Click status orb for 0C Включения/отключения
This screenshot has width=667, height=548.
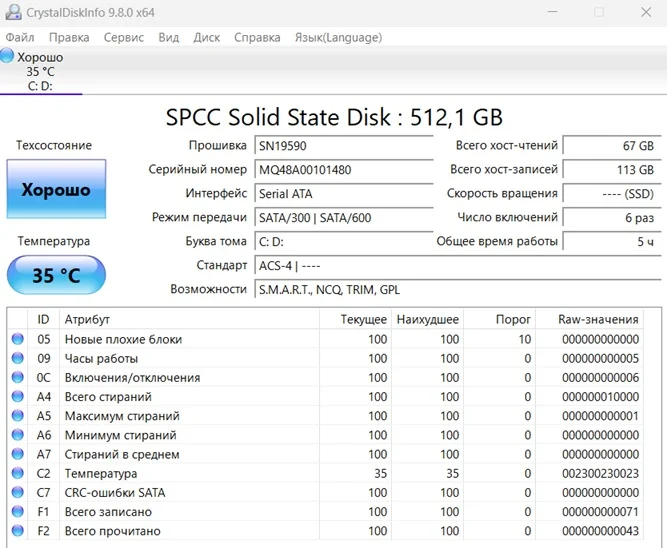[x=17, y=377]
